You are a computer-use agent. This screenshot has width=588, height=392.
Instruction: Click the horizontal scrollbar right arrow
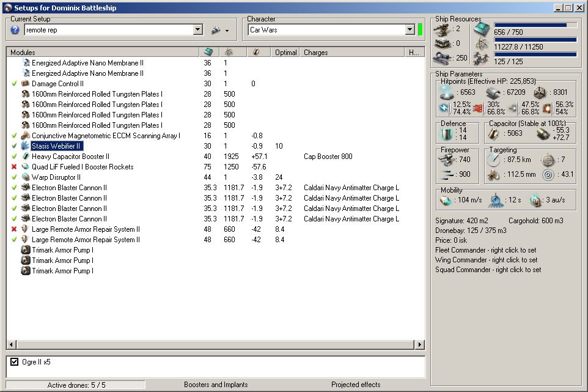419,345
